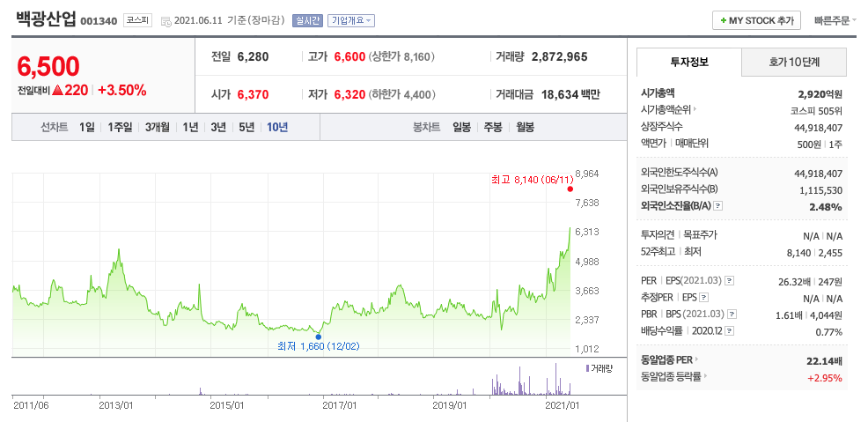Show the 주봉 candlestick chart

[x=493, y=128]
